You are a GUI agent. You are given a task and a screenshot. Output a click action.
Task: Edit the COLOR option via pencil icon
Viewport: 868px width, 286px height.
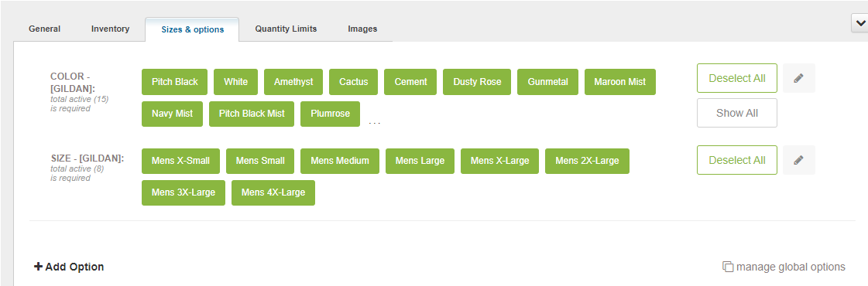[798, 78]
